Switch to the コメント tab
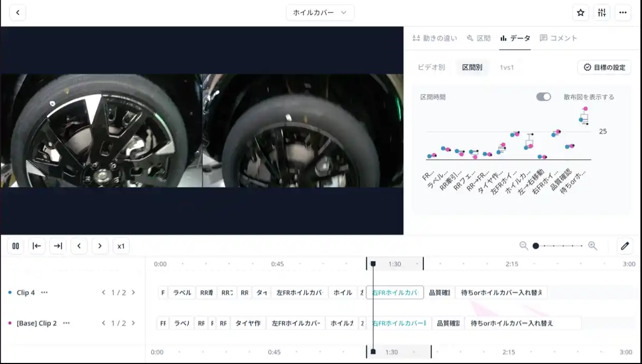 559,38
